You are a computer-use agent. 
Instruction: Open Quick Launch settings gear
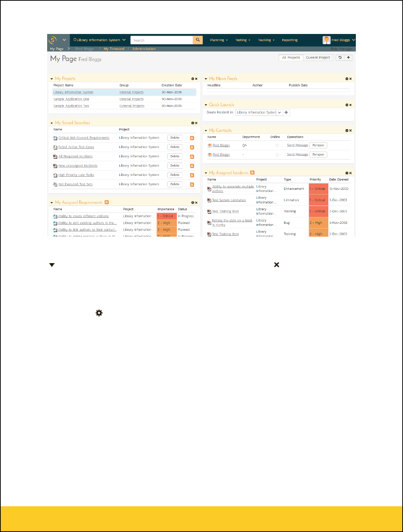tap(347, 105)
